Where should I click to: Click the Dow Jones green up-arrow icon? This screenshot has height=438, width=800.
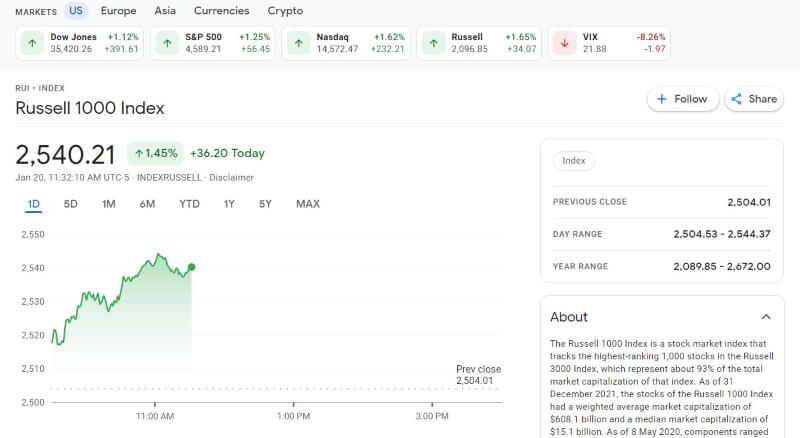pos(32,43)
